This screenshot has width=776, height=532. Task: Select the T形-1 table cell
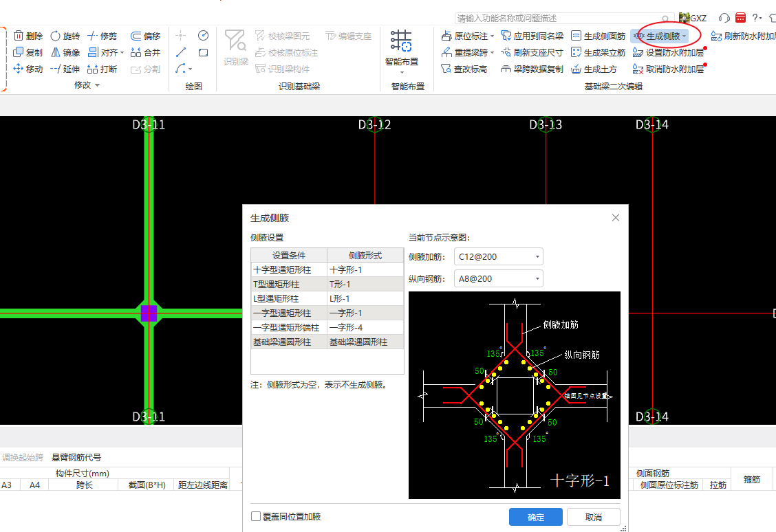365,284
